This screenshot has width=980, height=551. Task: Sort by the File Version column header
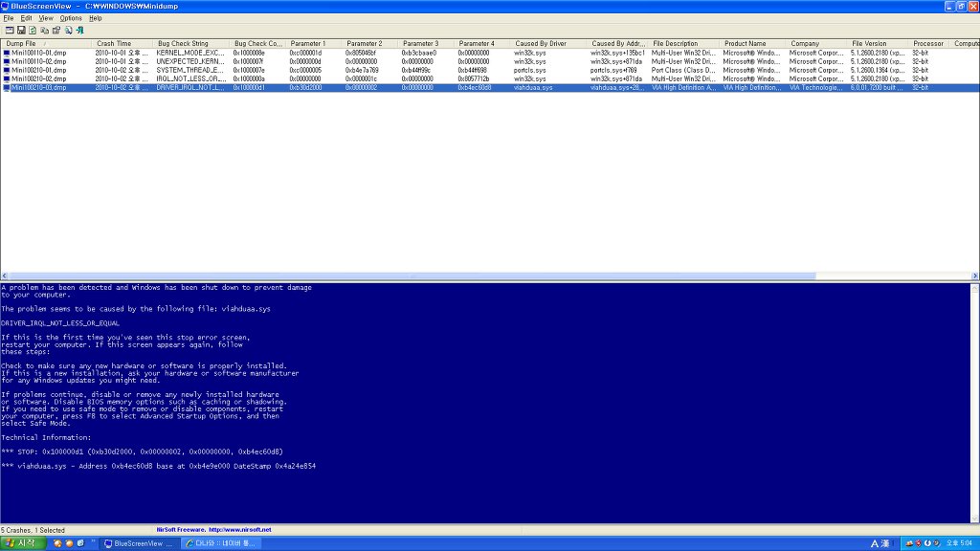(x=878, y=44)
